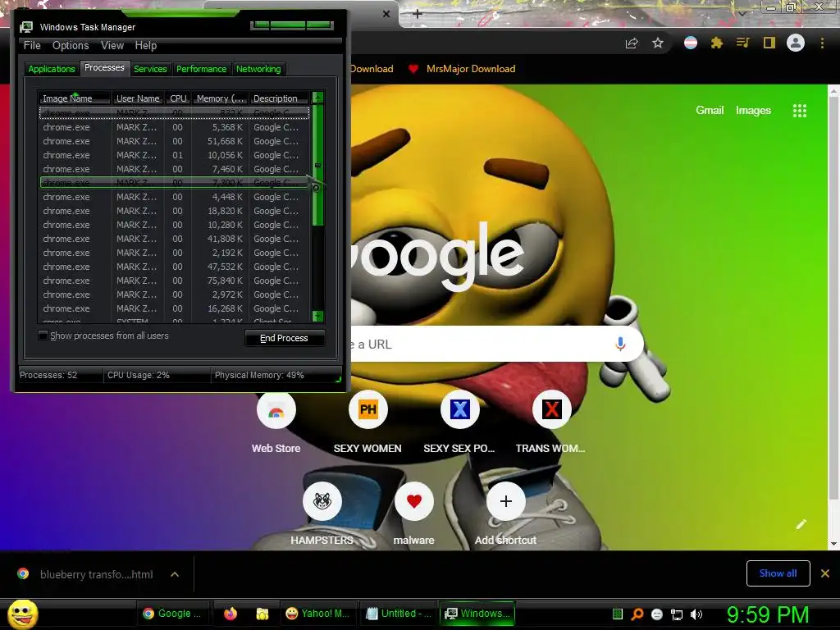Open Chrome's three-dot menu
This screenshot has height=630, width=840.
tap(822, 43)
